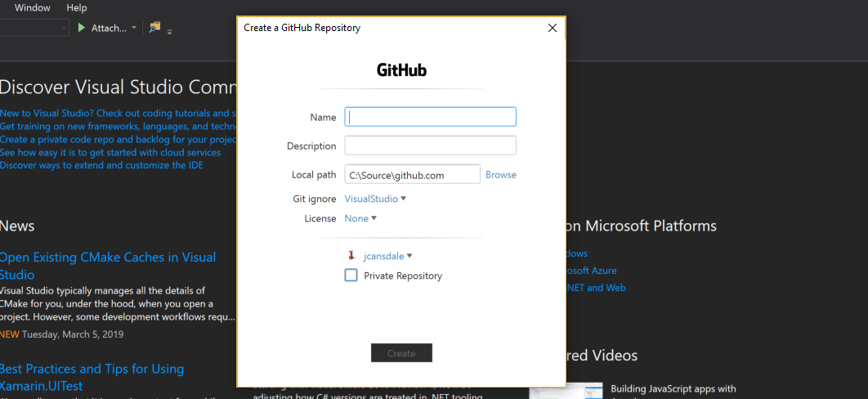868x399 pixels.
Task: Click the NEW Tuesday, March 5, 2019 date
Action: (61, 334)
